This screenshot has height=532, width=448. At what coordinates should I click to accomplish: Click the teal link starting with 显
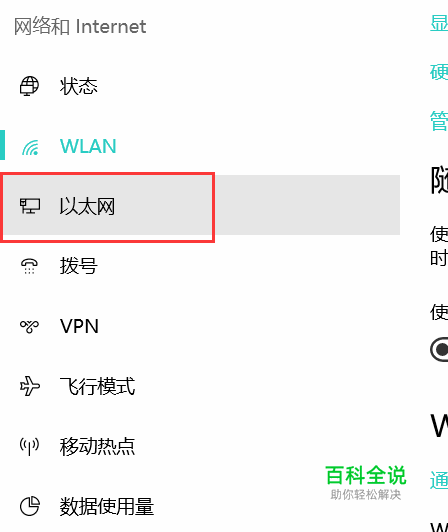click(x=439, y=24)
